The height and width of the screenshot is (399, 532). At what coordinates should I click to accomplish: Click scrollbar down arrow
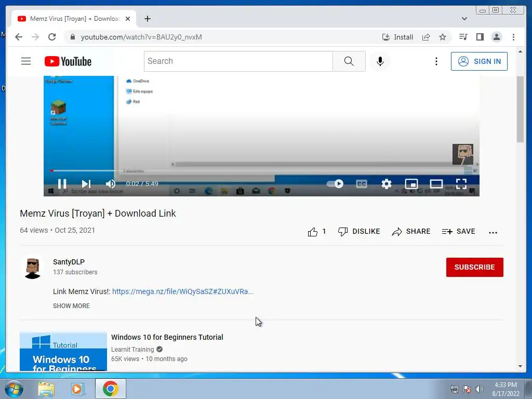point(520,366)
